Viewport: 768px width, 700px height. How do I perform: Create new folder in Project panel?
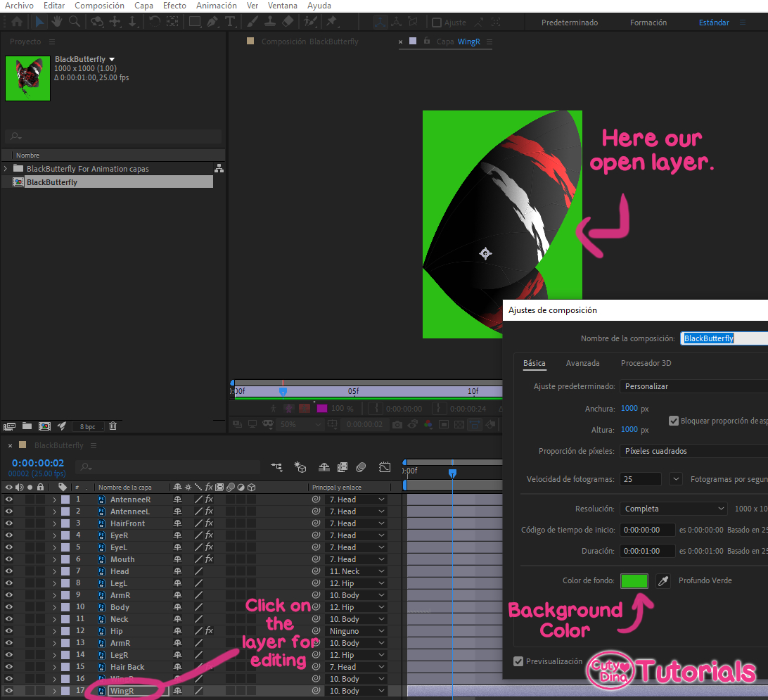pyautogui.click(x=27, y=426)
